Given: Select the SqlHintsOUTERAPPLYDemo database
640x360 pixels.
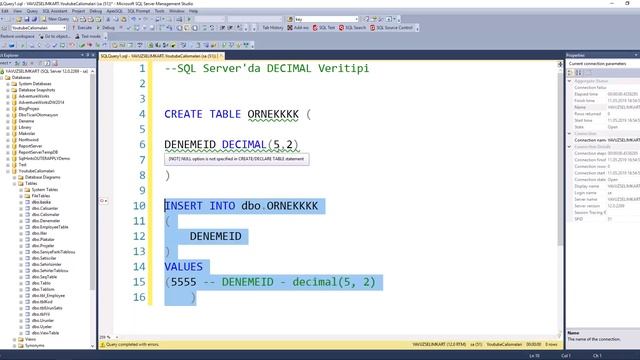Looking at the screenshot, I should [x=44, y=158].
